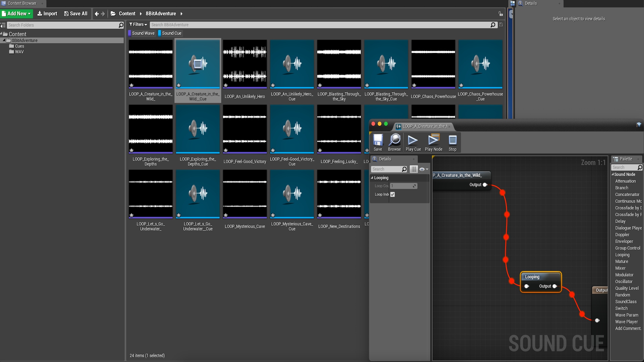Select the LOOP_An_Unlikely_Hero sound wave thumbnail

245,64
